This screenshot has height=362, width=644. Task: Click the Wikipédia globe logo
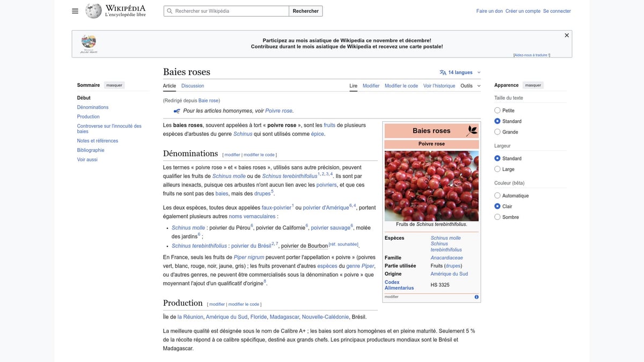(x=93, y=10)
